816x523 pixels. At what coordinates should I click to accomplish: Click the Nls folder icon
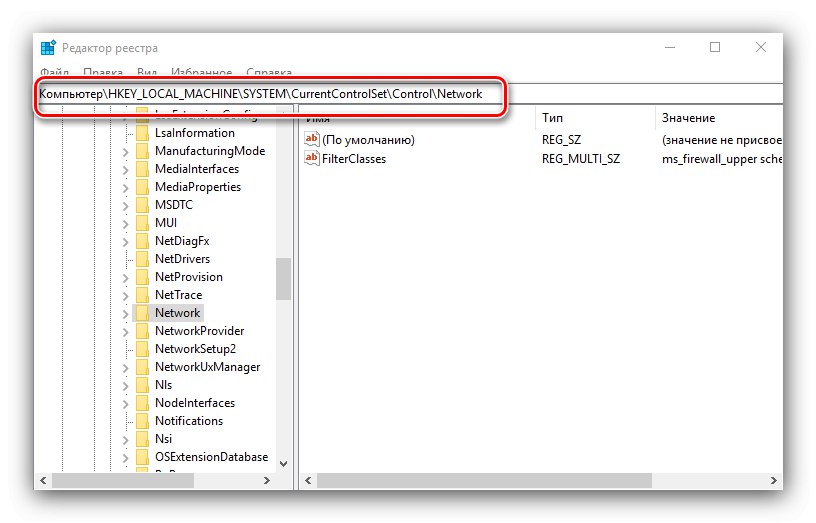click(142, 385)
